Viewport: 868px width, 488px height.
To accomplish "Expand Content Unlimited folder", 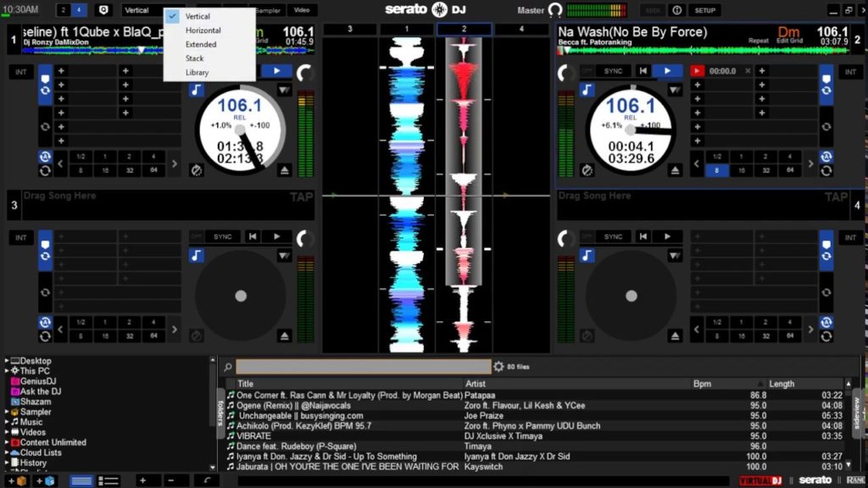I will pyautogui.click(x=7, y=442).
